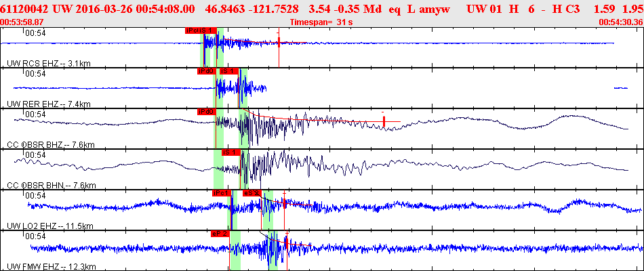Click the 00:54 time tick in LO2 row
Screen dimensions: 644x271
coord(35,196)
